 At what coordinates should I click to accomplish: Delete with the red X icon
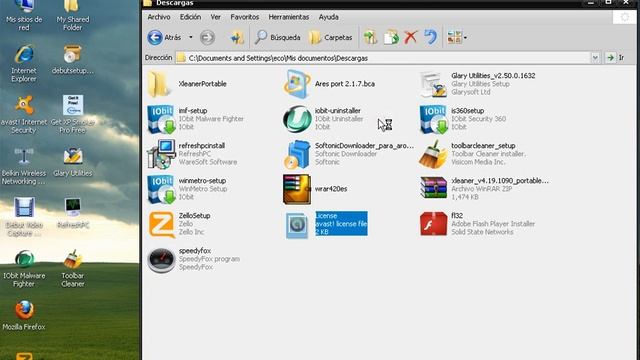(x=411, y=38)
